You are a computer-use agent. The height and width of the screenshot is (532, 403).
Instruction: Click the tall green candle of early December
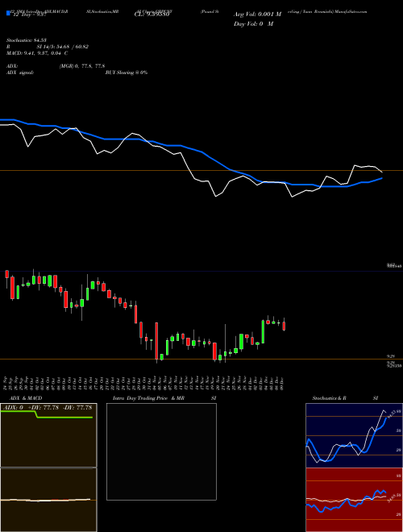(x=263, y=331)
